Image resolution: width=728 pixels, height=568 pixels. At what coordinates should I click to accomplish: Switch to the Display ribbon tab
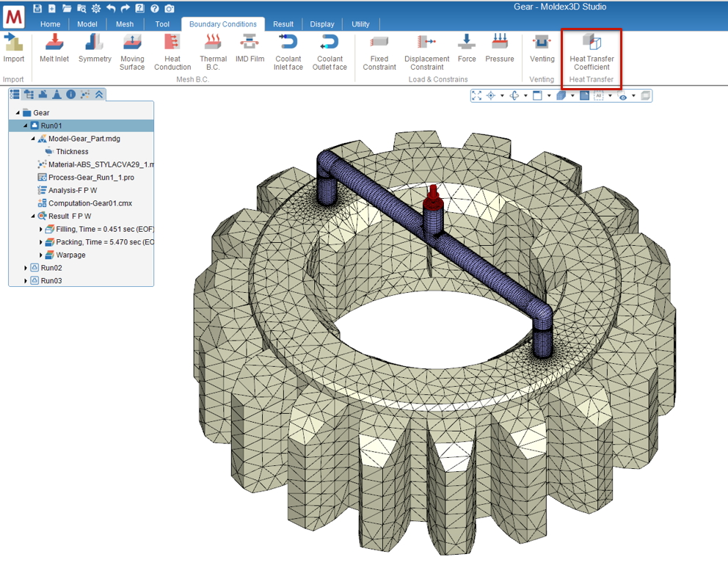tap(322, 24)
